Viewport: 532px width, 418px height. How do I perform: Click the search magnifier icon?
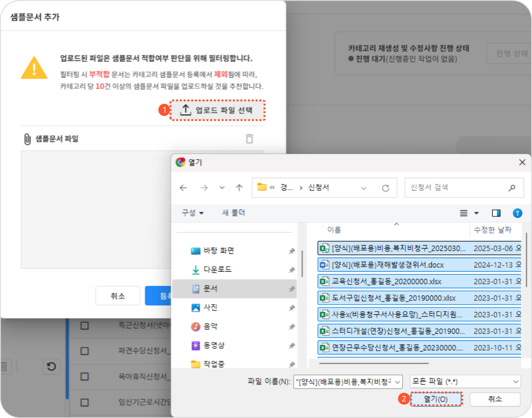[x=512, y=188]
